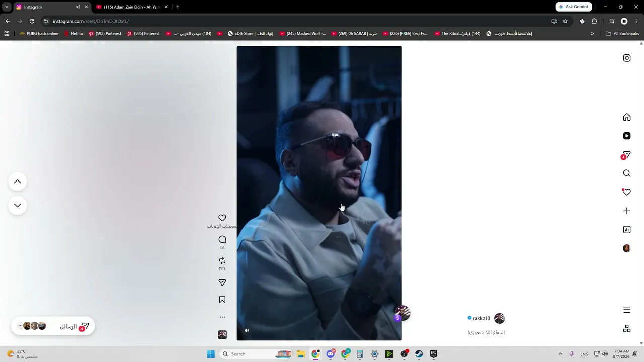
Task: Bookmark this page with the star
Action: click(x=565, y=21)
